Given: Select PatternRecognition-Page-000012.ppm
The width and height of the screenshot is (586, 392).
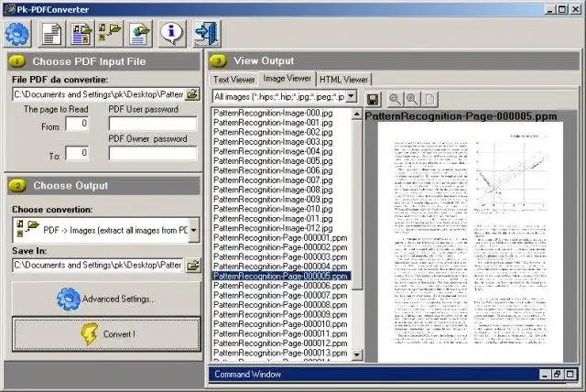Looking at the screenshot, I should (x=280, y=343).
